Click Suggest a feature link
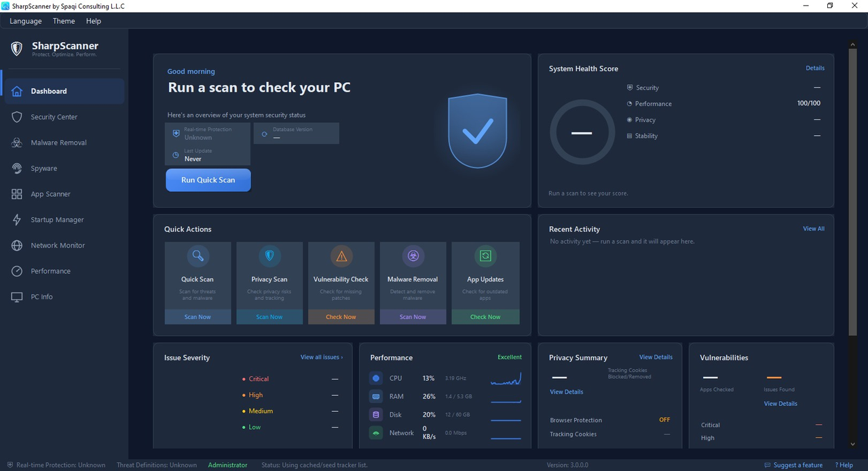 (x=798, y=465)
